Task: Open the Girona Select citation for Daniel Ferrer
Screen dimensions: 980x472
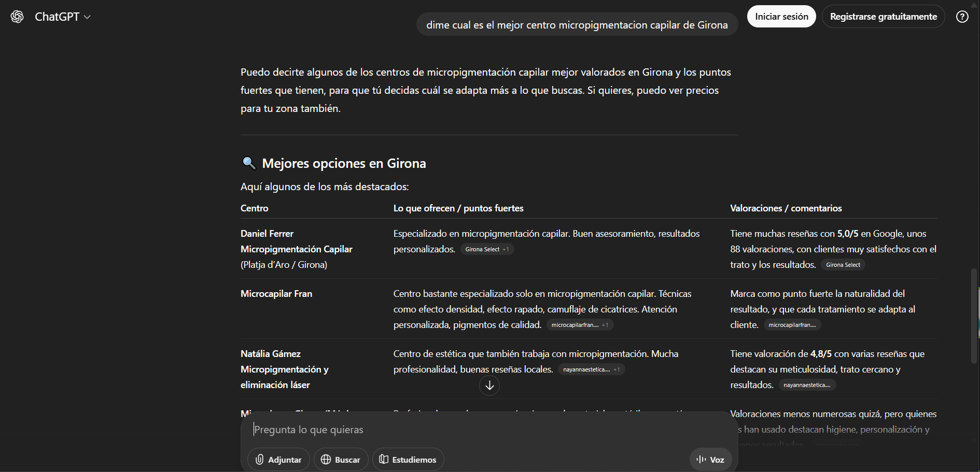Action: 482,249
